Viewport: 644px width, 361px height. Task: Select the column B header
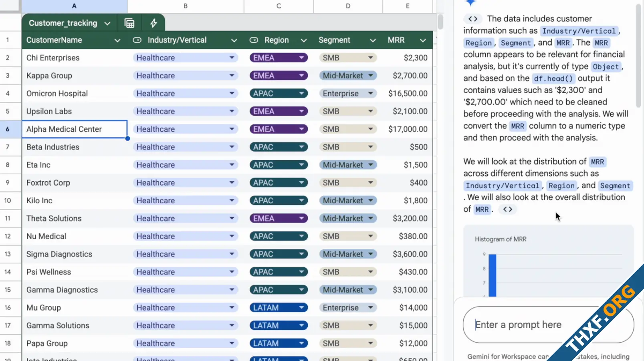pos(185,6)
